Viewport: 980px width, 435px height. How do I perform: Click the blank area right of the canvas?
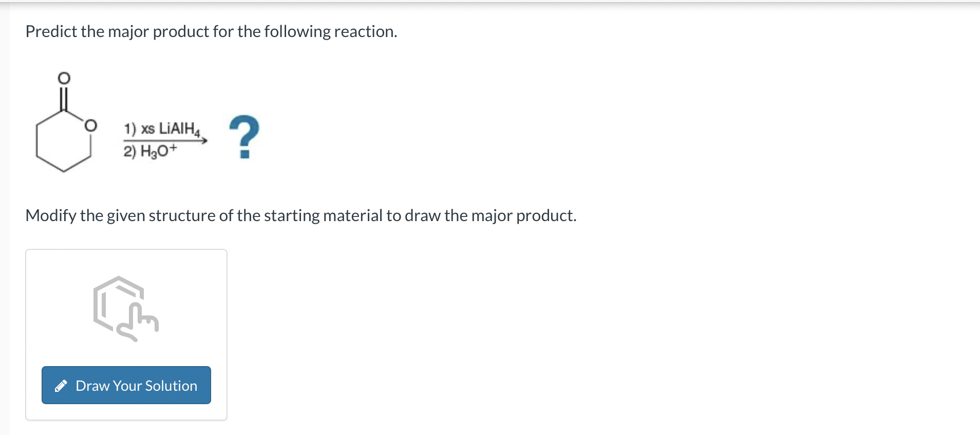pyautogui.click(x=360, y=334)
